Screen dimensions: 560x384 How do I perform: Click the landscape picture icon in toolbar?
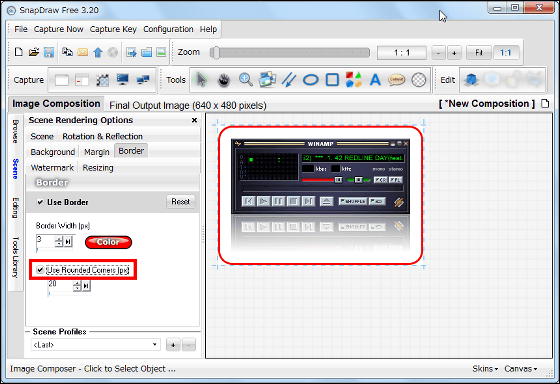click(x=161, y=52)
